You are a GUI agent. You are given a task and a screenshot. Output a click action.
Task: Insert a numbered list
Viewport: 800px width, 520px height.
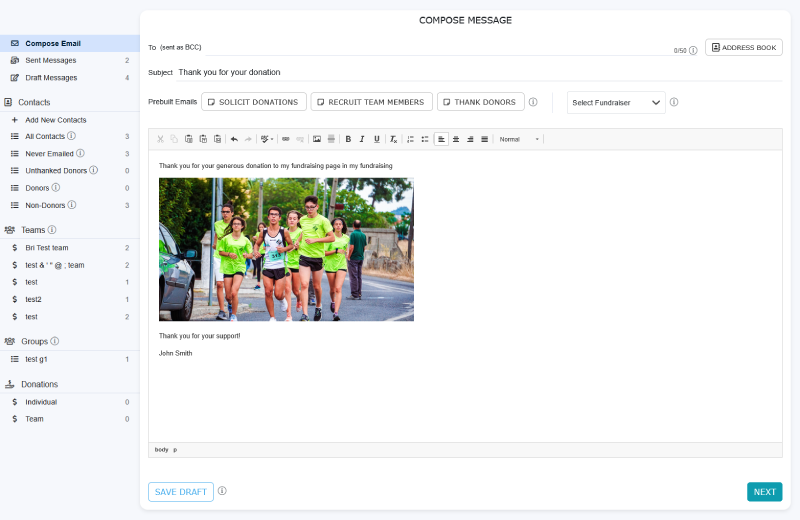tap(410, 139)
